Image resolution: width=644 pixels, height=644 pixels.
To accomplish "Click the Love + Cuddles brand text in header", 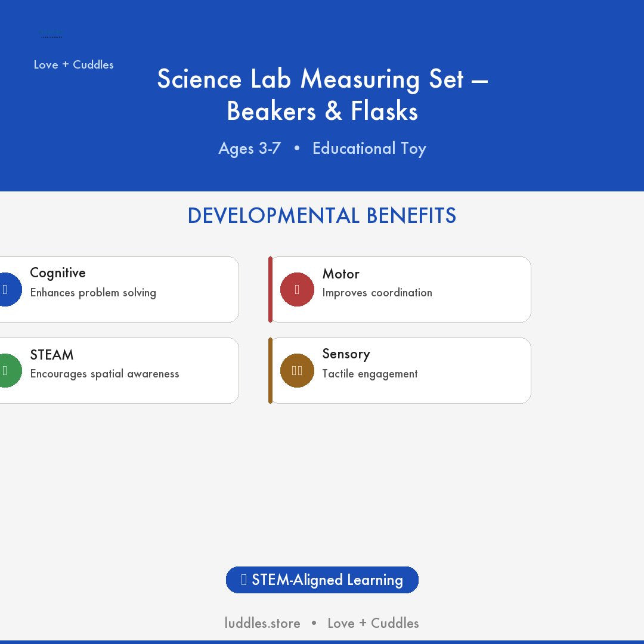I will [73, 65].
